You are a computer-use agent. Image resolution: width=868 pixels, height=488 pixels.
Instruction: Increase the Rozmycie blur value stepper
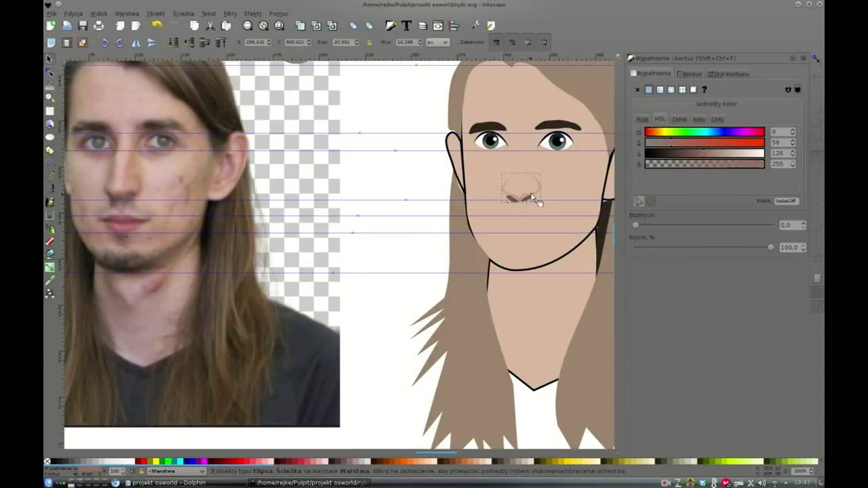[x=804, y=223]
